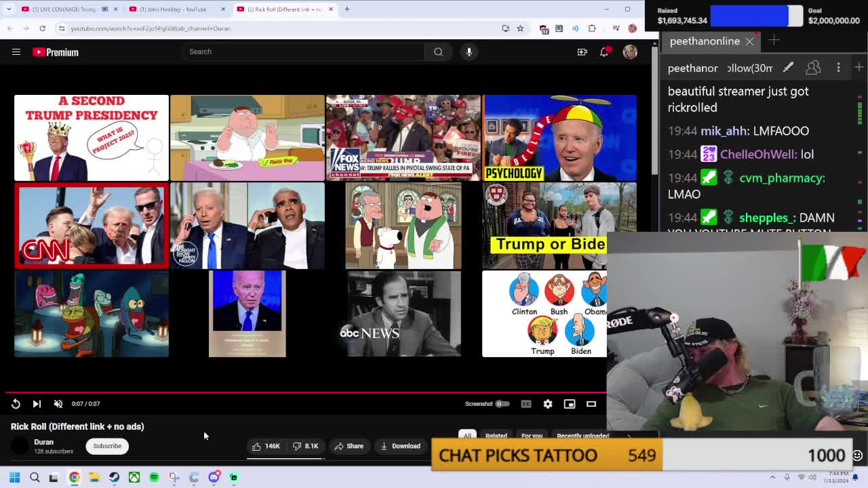Replay the finished video
The image size is (868, 488).
[16, 404]
